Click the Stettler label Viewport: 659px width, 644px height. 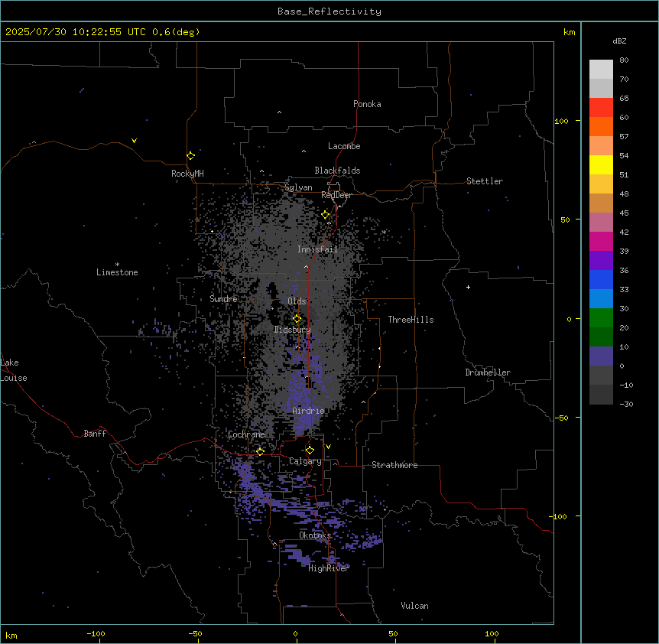[x=485, y=181]
